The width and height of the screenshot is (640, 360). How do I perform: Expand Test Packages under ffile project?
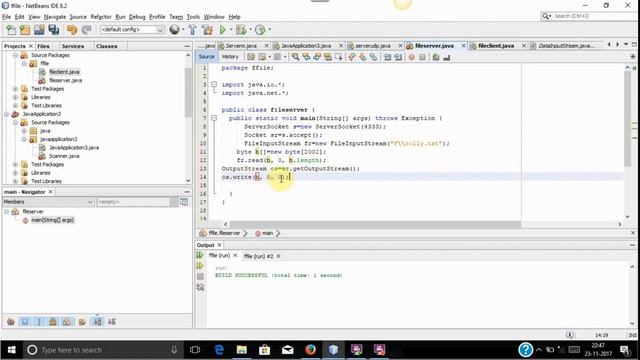click(15, 89)
